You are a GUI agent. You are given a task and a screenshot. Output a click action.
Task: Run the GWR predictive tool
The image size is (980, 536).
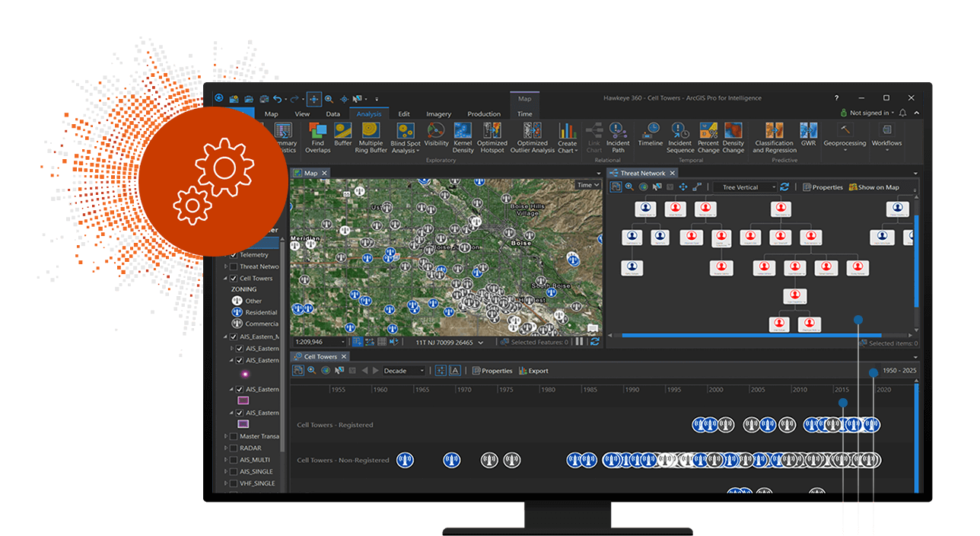coord(808,134)
